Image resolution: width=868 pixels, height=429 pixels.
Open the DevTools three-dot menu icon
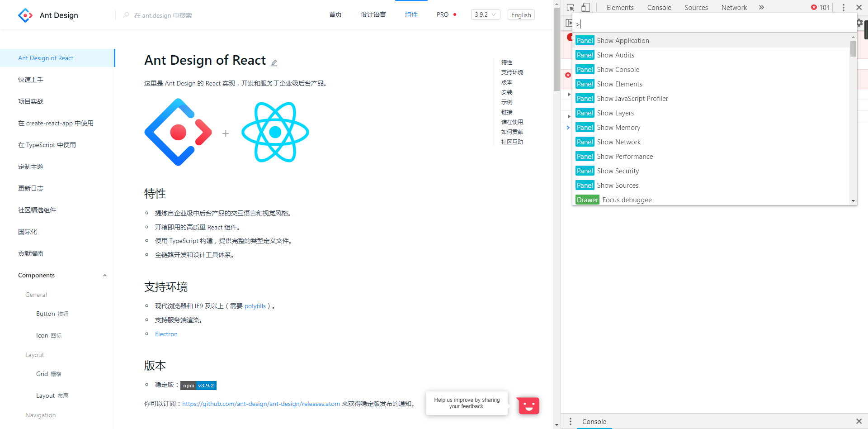(x=843, y=7)
